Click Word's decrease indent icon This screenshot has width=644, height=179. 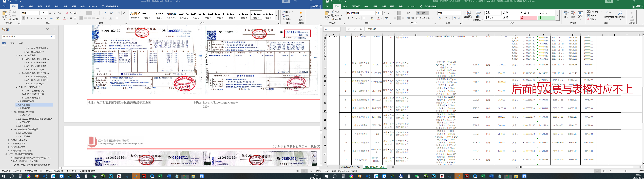(102, 13)
